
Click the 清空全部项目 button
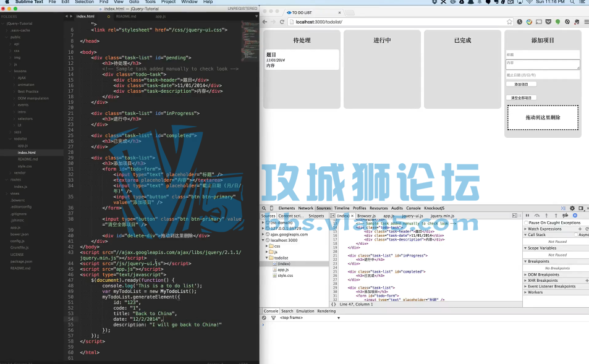pos(521,98)
